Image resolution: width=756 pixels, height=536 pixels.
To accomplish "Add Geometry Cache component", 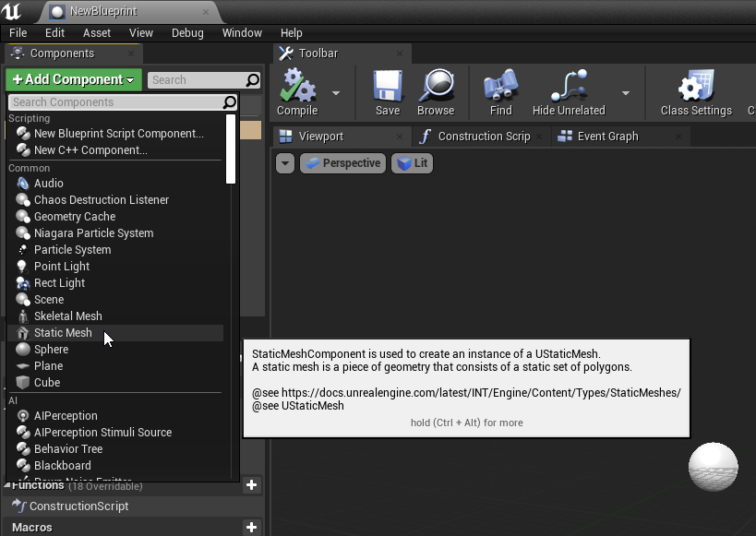I will point(115,217).
